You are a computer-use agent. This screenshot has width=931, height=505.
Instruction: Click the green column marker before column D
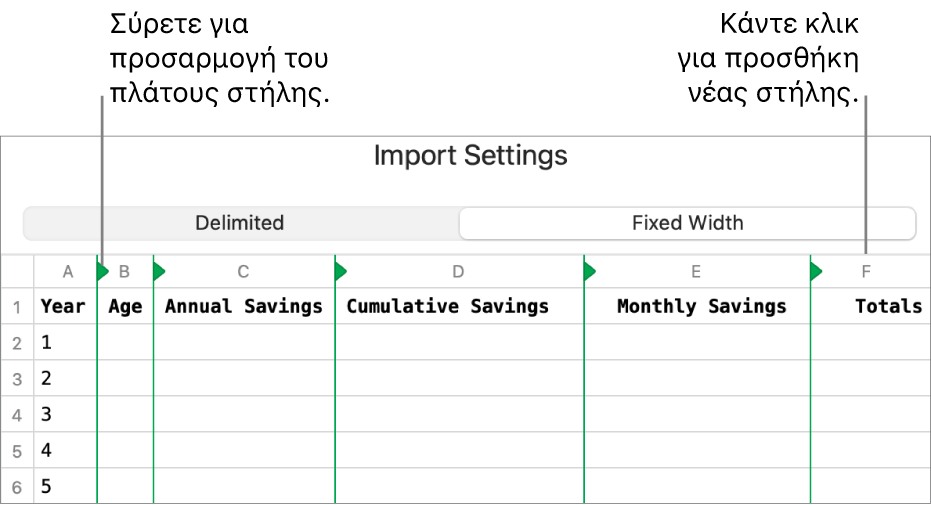[x=340, y=271]
